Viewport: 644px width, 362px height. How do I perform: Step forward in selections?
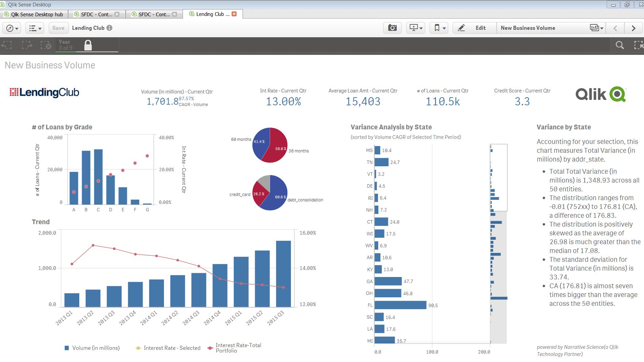click(x=27, y=45)
